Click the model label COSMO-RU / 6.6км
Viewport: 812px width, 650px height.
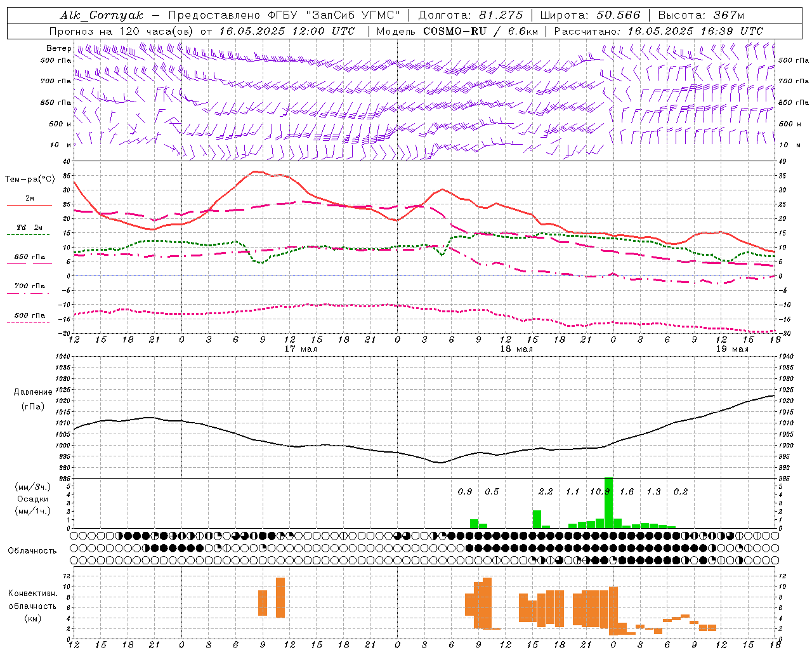click(x=481, y=31)
